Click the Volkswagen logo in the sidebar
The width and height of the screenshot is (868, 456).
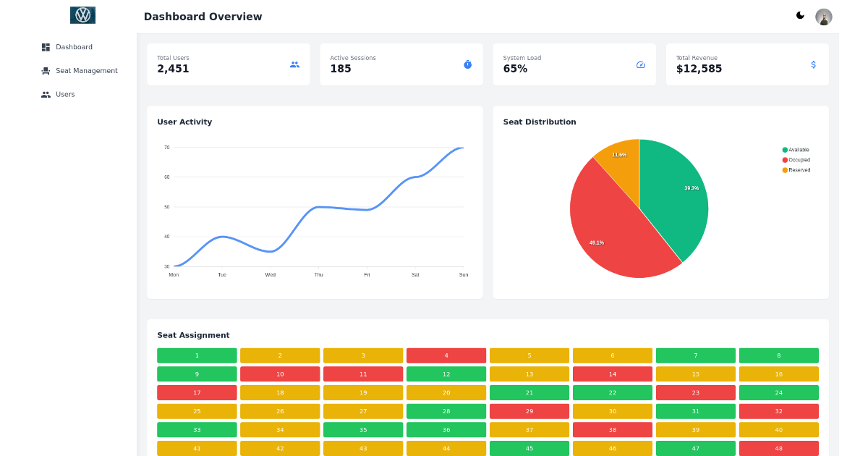pos(82,14)
